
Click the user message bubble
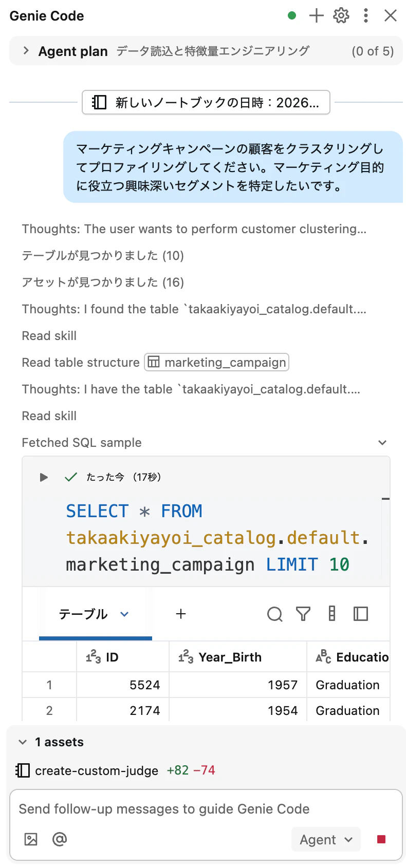tap(233, 167)
